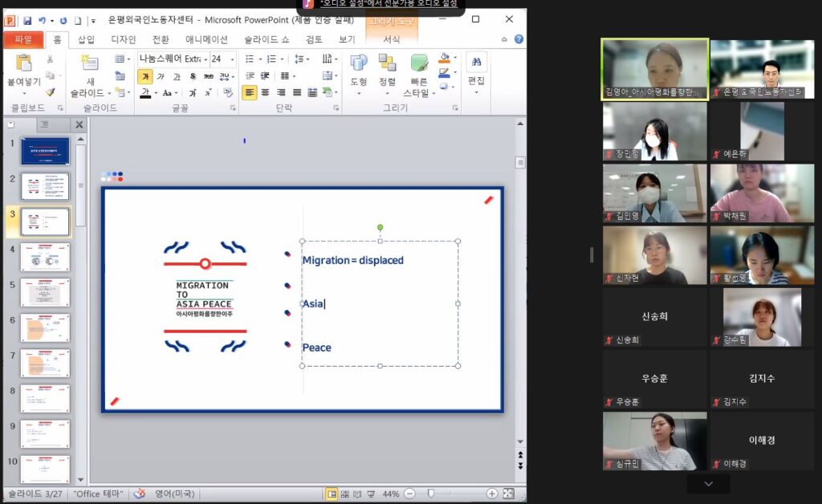This screenshot has width=822, height=504.
Task: Switch to the Insert (삽입) tab
Action: (x=86, y=40)
